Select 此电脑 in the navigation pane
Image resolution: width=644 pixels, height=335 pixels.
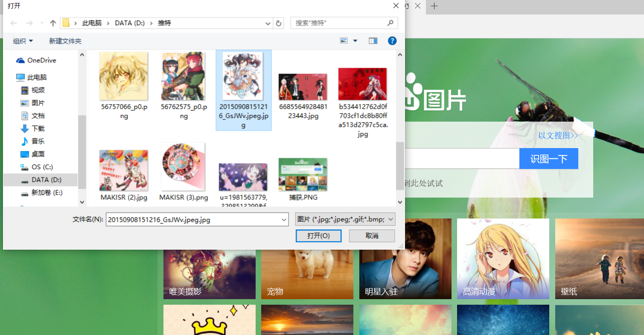pyautogui.click(x=32, y=77)
